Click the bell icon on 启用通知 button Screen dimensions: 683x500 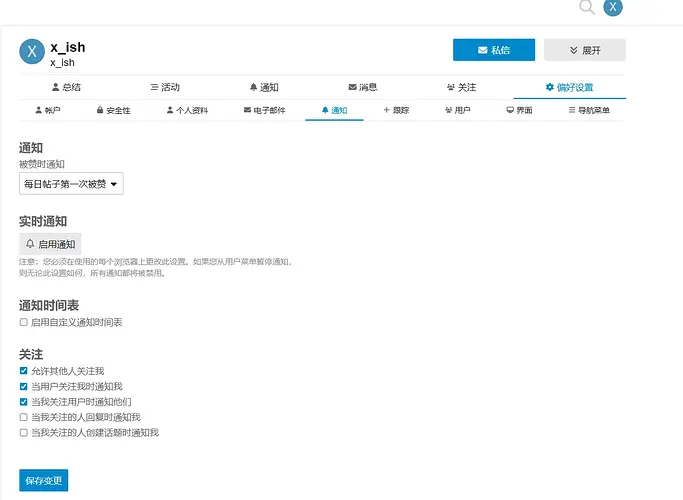point(30,244)
